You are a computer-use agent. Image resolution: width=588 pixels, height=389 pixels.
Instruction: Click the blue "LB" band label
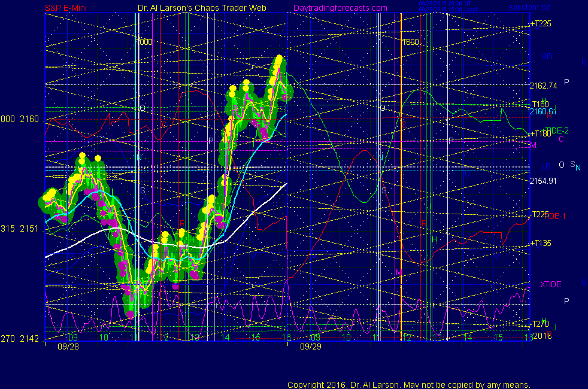(x=545, y=166)
